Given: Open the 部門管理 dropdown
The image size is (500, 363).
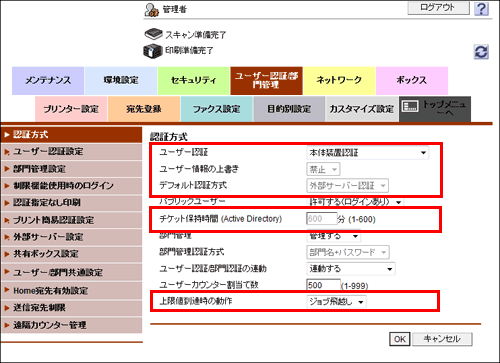Looking at the screenshot, I should point(334,236).
